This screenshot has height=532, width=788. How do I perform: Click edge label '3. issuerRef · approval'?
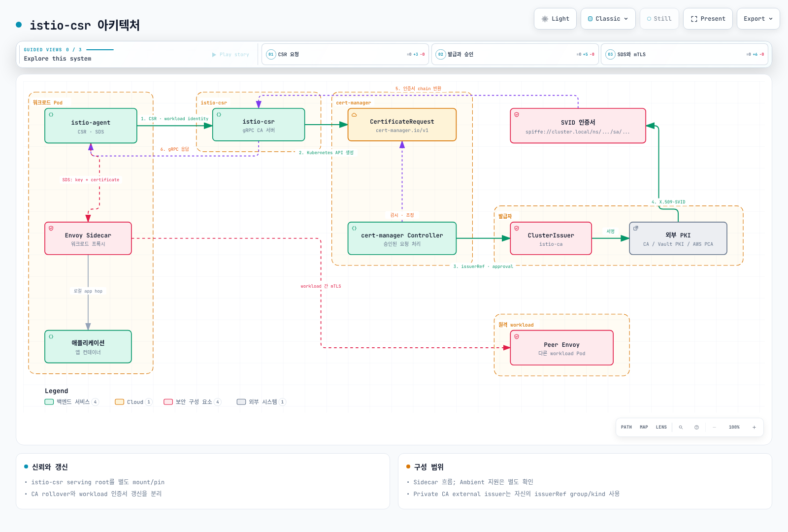point(483,266)
